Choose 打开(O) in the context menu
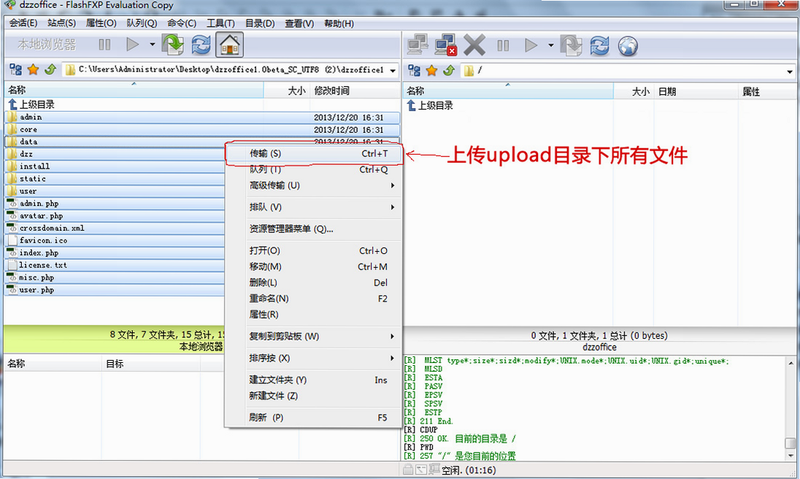800x479 pixels. pyautogui.click(x=314, y=250)
